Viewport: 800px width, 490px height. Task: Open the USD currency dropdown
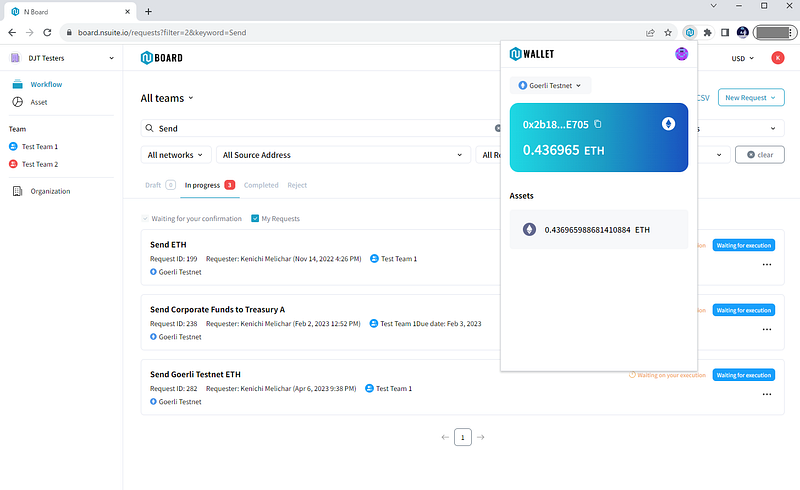pos(743,58)
